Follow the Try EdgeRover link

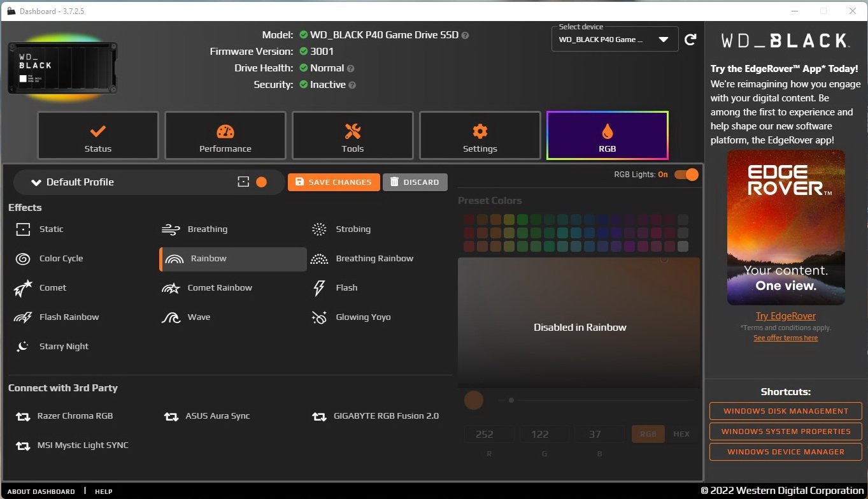click(x=785, y=316)
